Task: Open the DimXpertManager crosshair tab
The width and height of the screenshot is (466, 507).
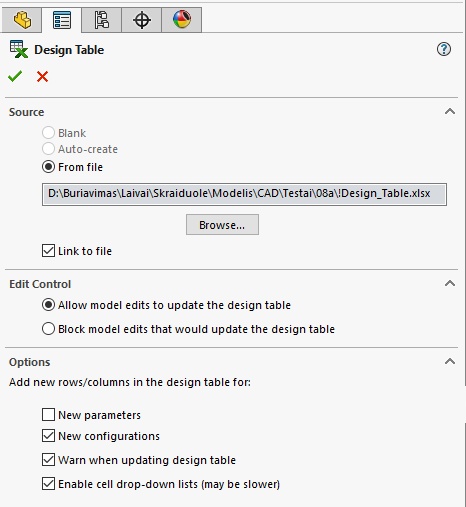Action: [142, 20]
